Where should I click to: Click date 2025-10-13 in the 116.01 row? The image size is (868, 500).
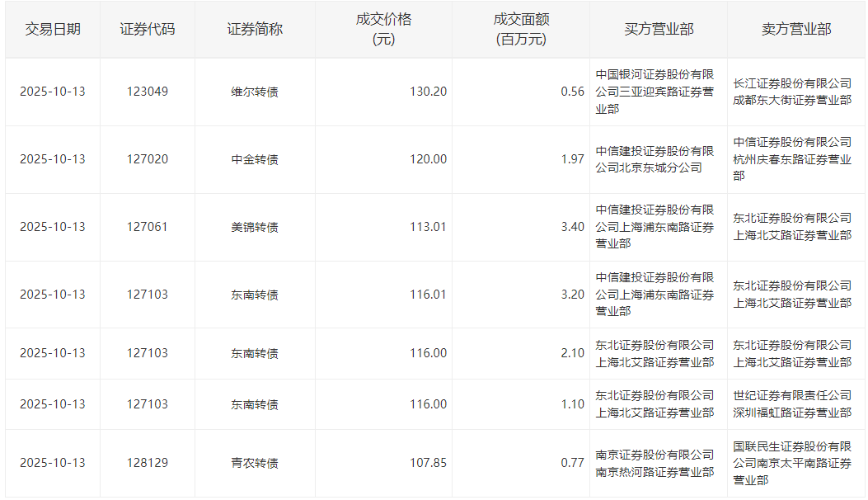coord(53,295)
